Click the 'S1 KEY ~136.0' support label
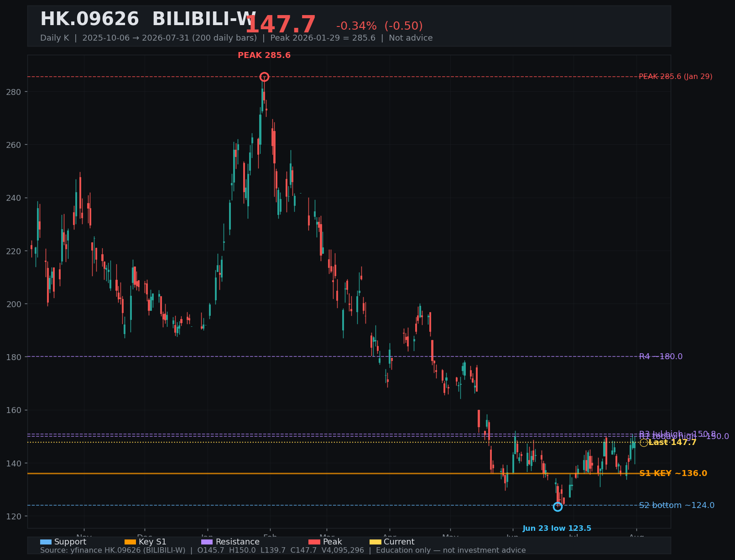Image resolution: width=735 pixels, height=560 pixels. (673, 474)
